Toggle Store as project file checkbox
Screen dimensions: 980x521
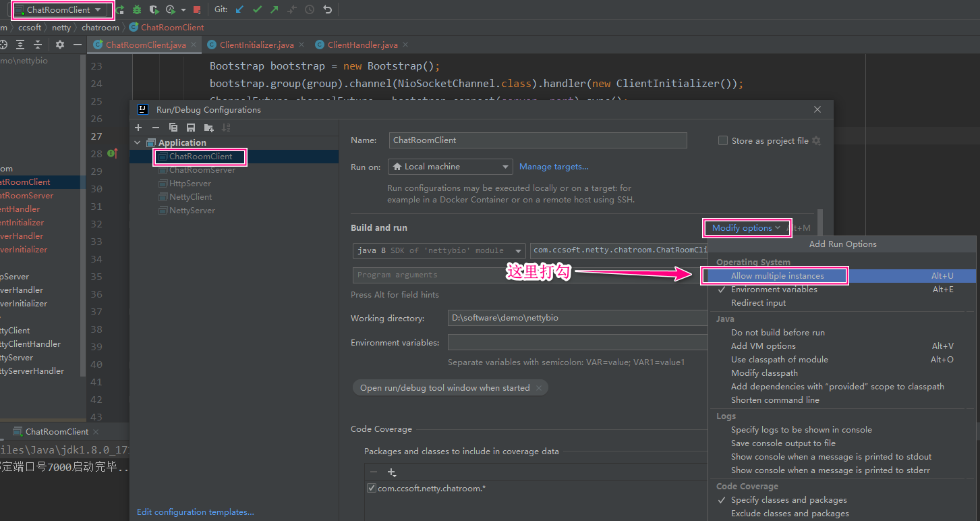(x=723, y=141)
